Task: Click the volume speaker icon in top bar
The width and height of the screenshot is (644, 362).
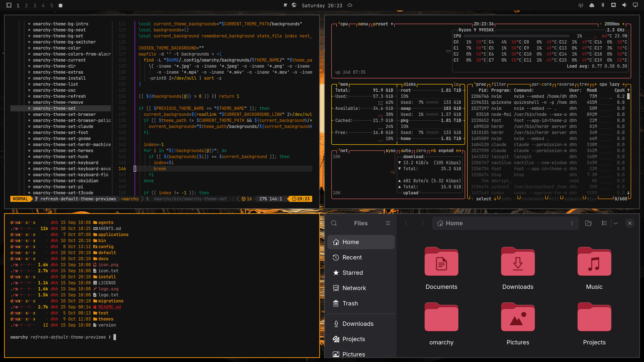Action: pos(624,5)
